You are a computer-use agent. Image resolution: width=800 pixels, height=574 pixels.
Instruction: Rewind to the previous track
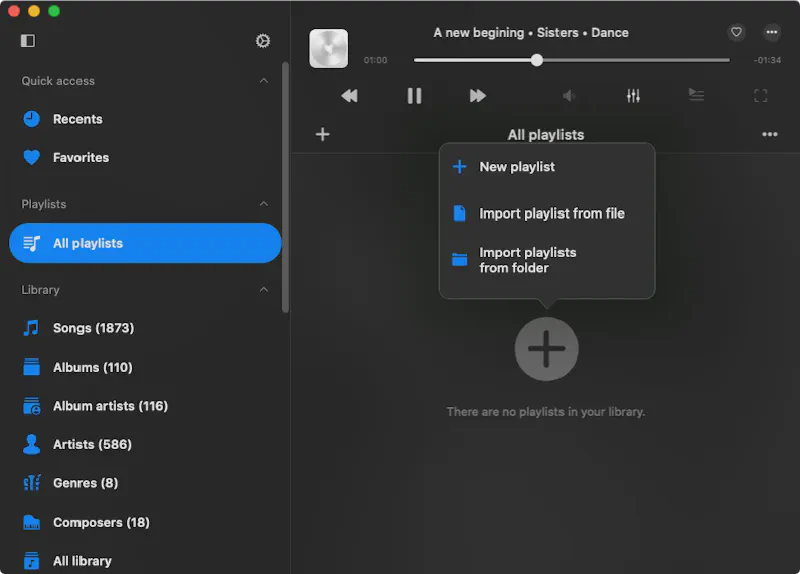click(x=349, y=96)
